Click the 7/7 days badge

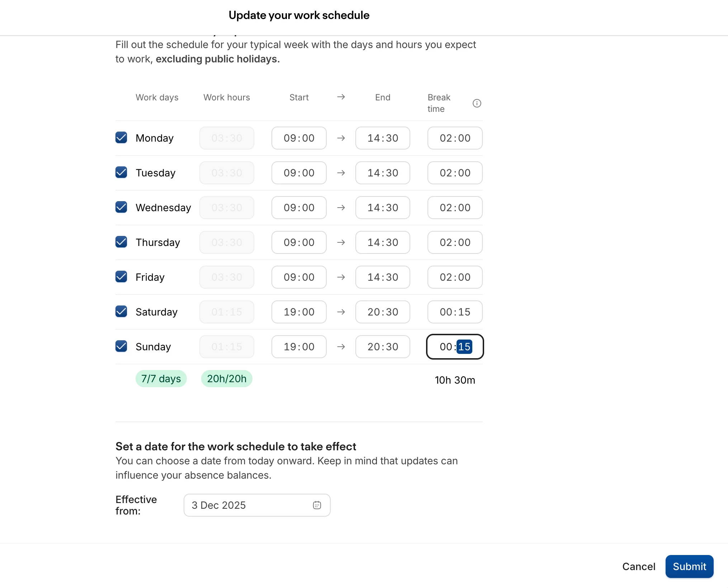[x=161, y=379]
